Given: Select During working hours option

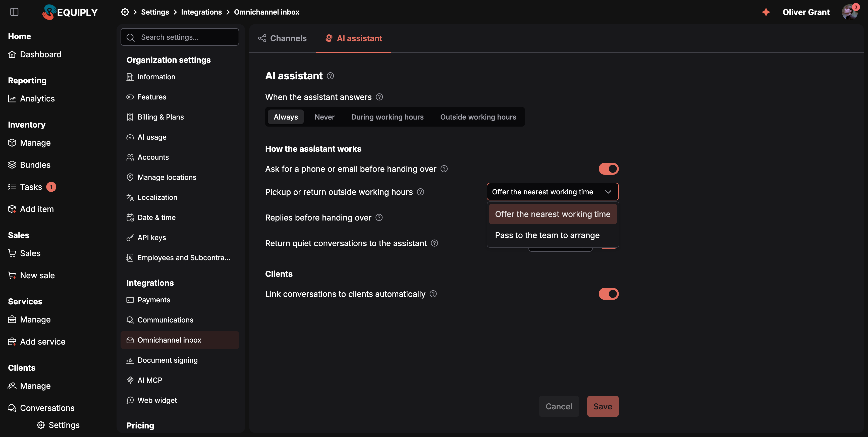Looking at the screenshot, I should [x=387, y=117].
